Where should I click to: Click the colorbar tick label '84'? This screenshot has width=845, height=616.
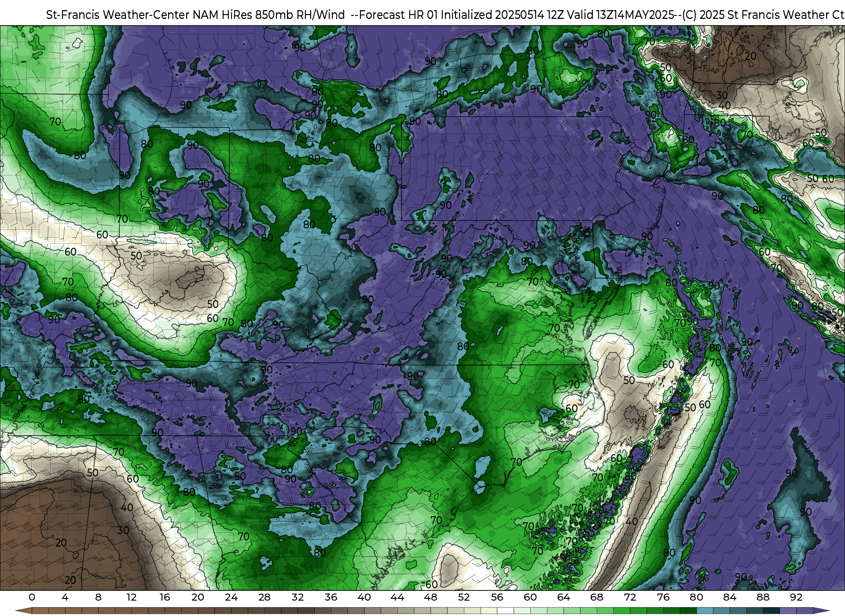point(730,597)
